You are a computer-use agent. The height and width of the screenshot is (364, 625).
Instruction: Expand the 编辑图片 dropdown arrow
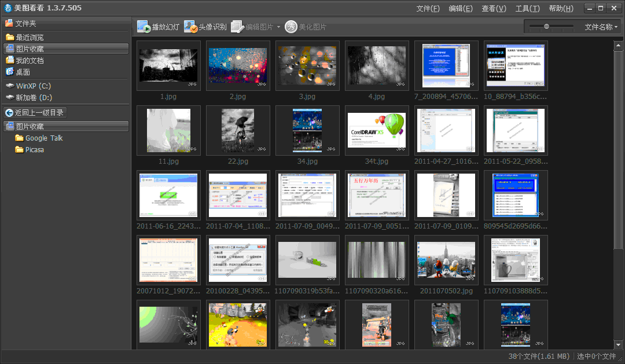coord(278,27)
